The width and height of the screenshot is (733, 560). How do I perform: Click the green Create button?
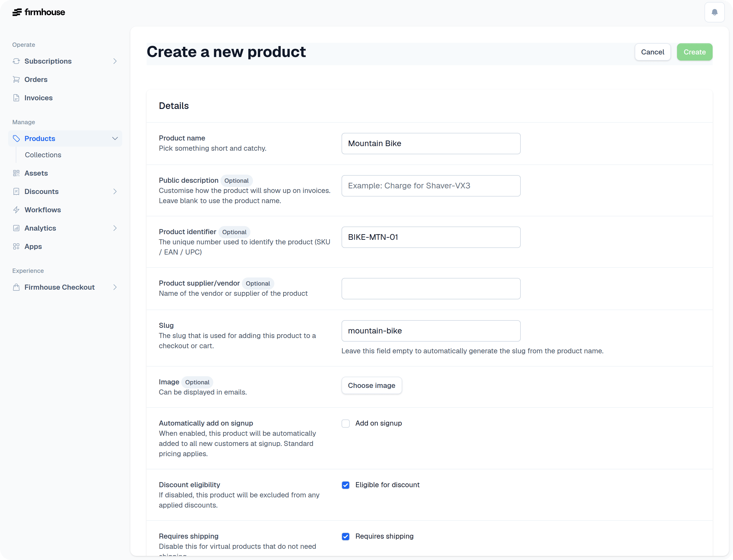694,52
